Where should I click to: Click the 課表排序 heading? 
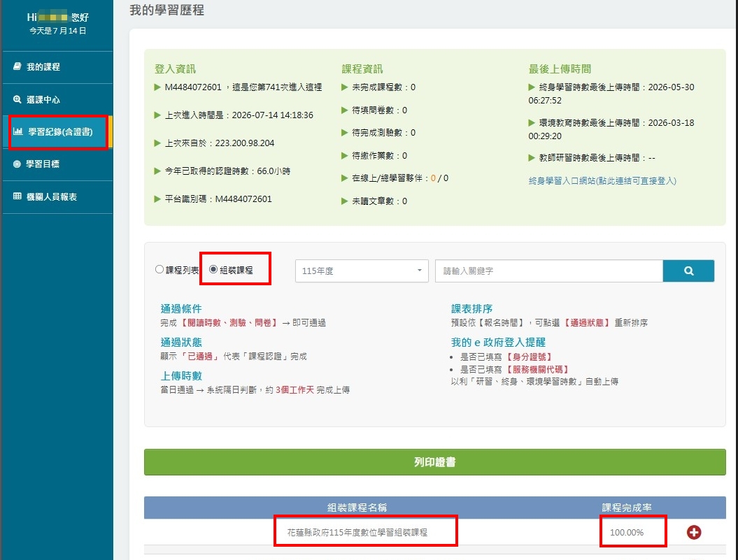pos(471,309)
